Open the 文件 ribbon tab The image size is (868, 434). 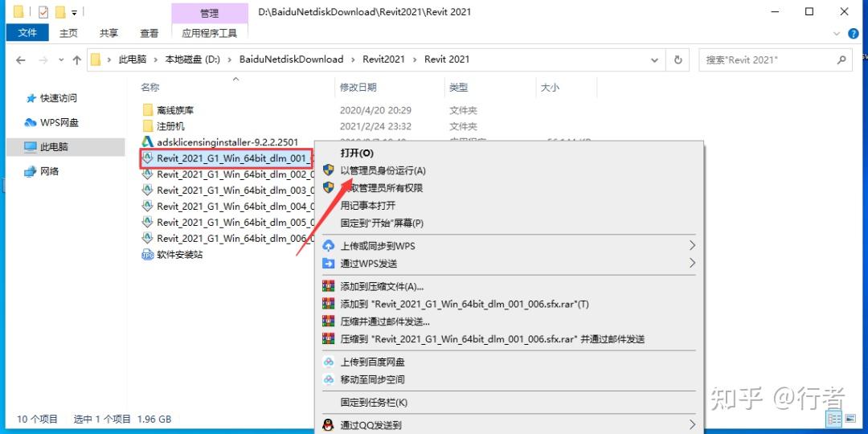click(27, 33)
